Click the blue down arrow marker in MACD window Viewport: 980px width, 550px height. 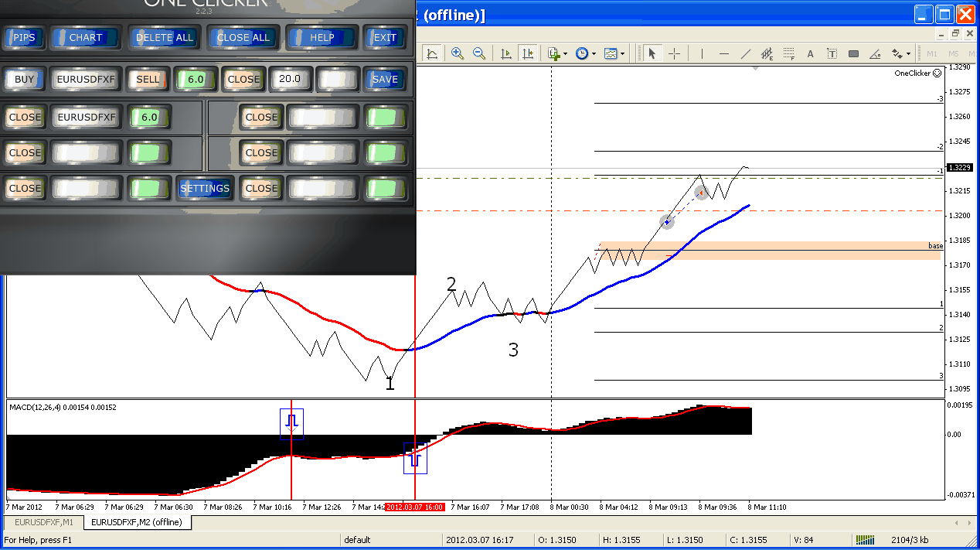(x=291, y=424)
